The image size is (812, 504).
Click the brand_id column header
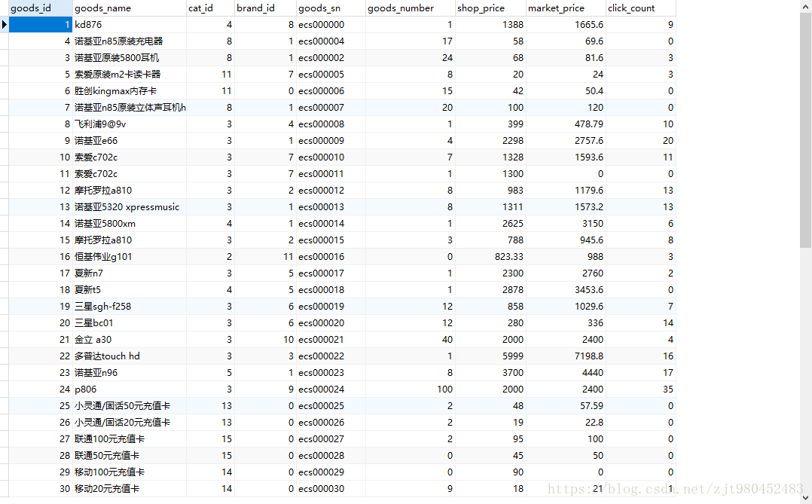pyautogui.click(x=265, y=8)
